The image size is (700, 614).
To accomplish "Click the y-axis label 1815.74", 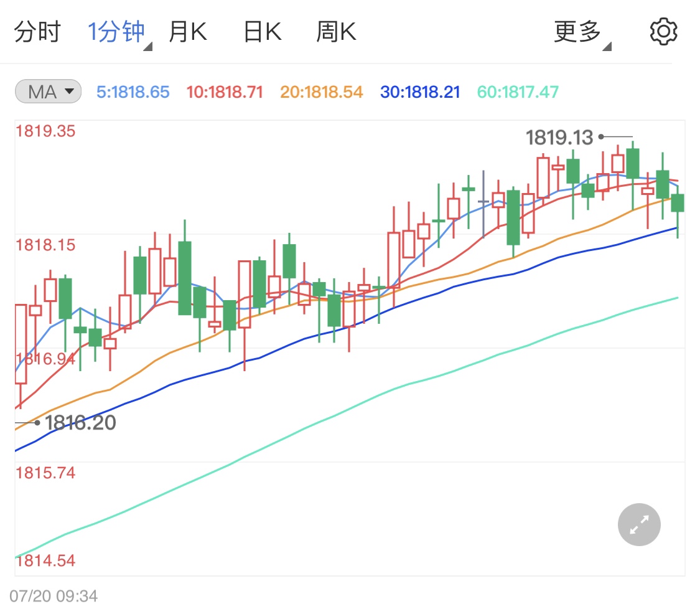I will 45,473.
